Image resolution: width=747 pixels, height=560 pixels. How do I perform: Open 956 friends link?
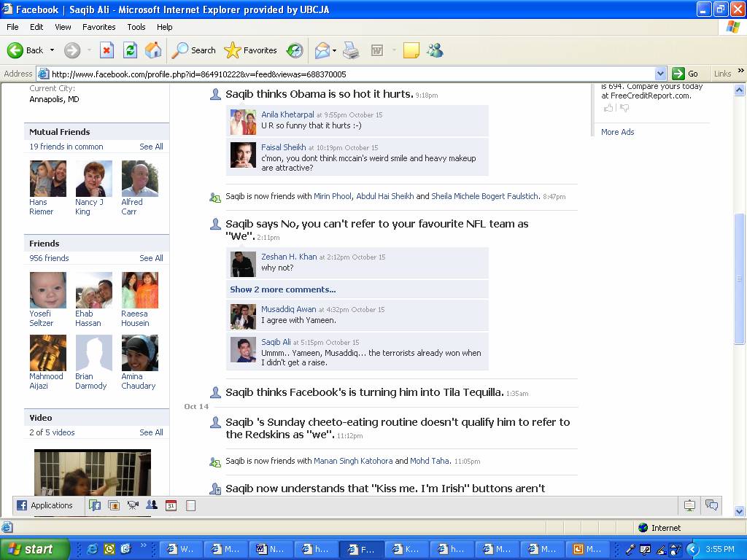click(49, 258)
